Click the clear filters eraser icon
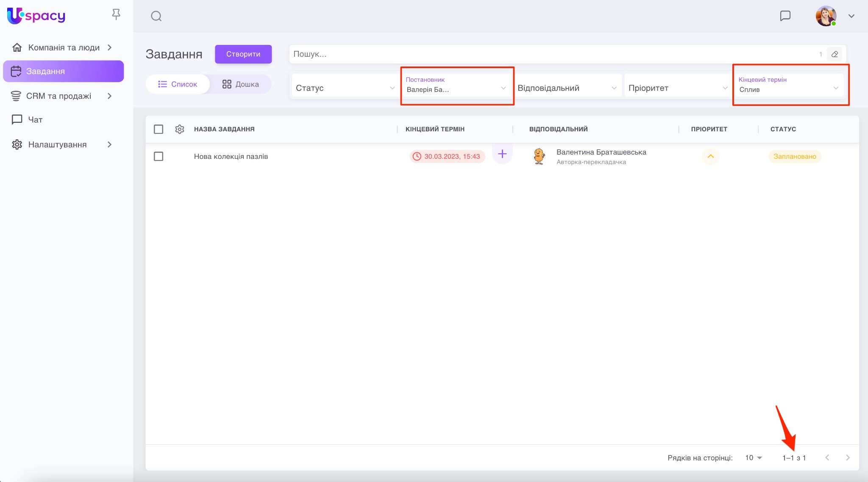 (835, 54)
